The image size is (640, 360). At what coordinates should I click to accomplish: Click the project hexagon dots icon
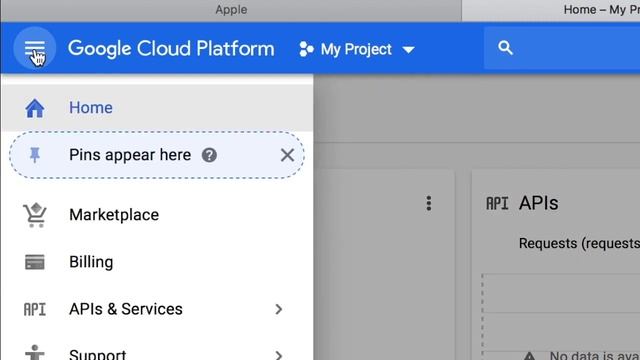click(x=306, y=49)
